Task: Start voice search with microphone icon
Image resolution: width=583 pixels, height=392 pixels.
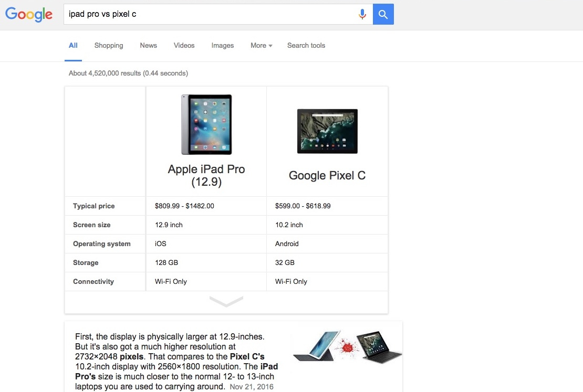Action: 362,15
